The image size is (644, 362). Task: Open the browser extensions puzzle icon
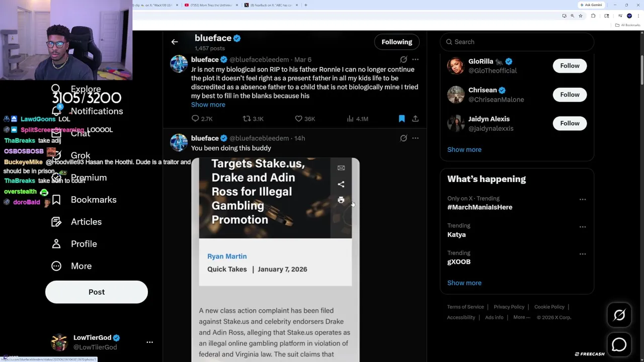click(x=593, y=16)
